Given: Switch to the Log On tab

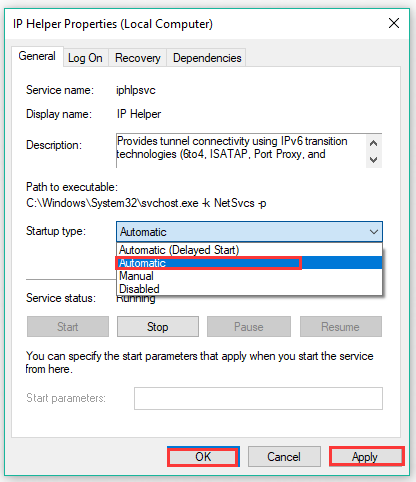Looking at the screenshot, I should [x=85, y=58].
